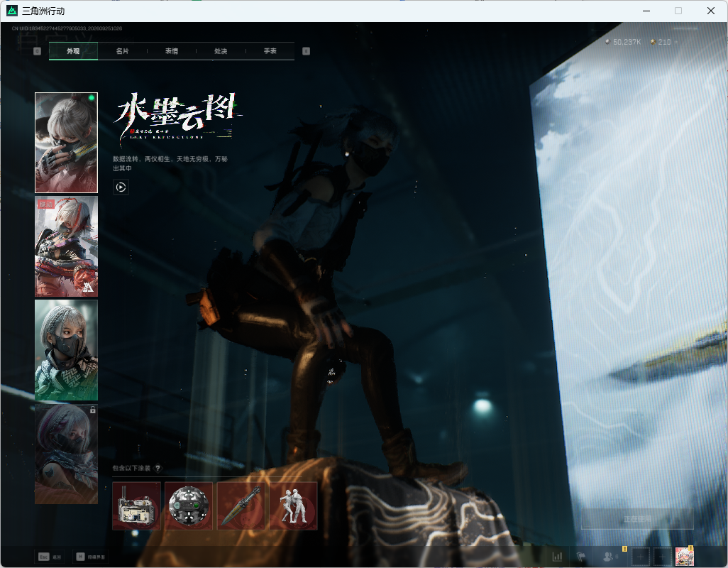Viewport: 728px width, 568px height.
Task: Open the 手表 tab
Action: click(270, 51)
